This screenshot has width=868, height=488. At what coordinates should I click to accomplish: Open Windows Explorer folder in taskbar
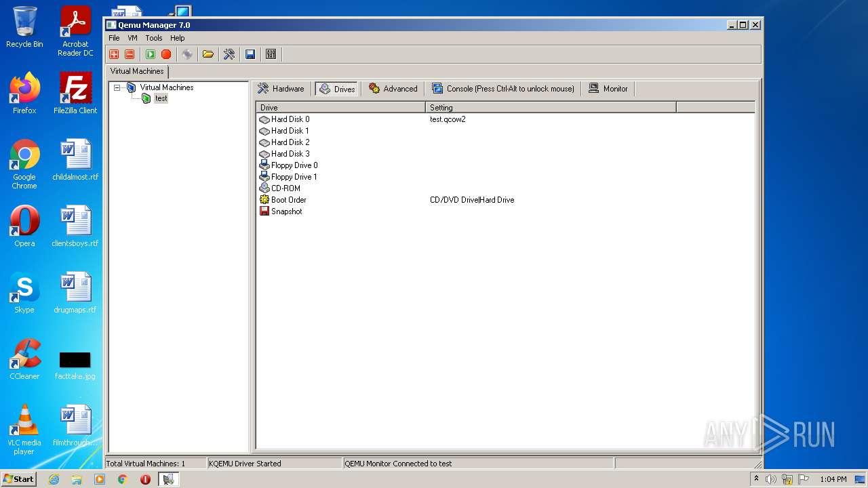(x=77, y=479)
